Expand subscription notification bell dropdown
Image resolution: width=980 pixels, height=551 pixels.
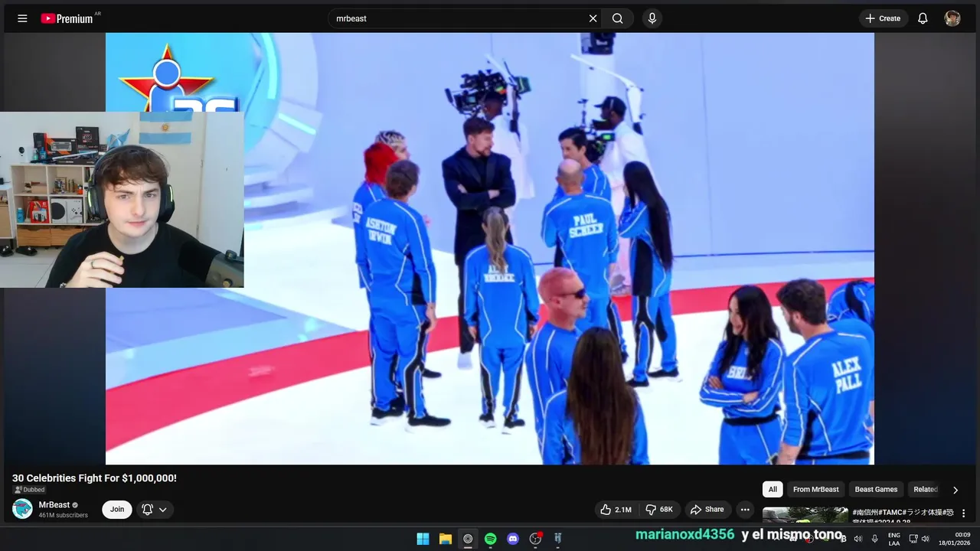coord(155,509)
